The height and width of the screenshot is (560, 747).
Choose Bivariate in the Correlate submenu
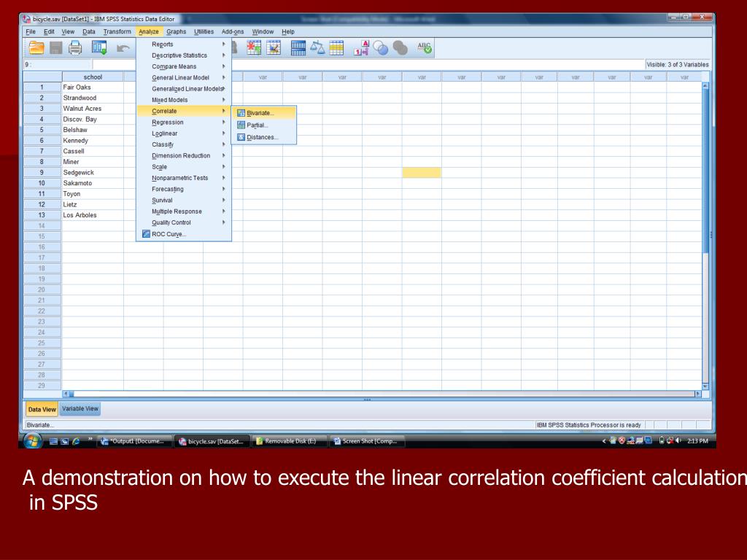click(264, 113)
